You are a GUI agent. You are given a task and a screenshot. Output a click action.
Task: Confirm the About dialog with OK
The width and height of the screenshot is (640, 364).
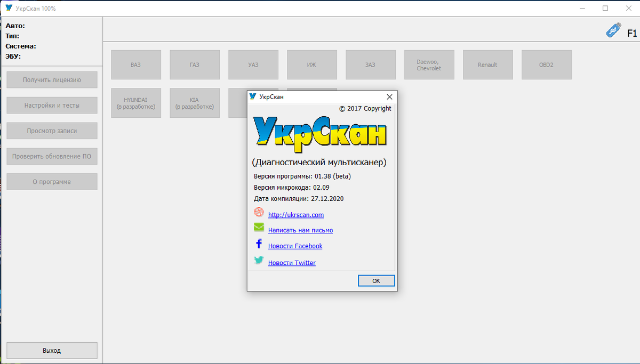pyautogui.click(x=376, y=281)
